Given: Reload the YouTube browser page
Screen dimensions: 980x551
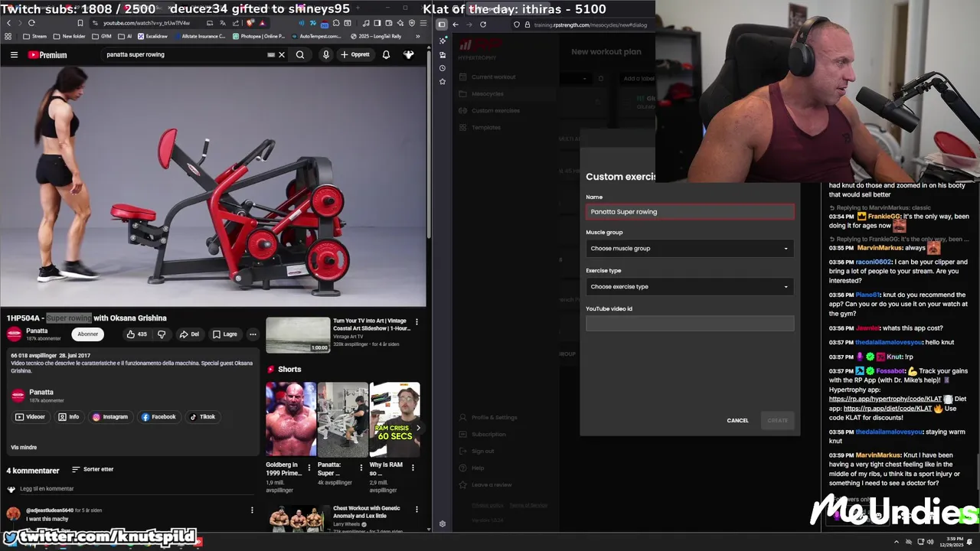Looking at the screenshot, I should click(31, 23).
